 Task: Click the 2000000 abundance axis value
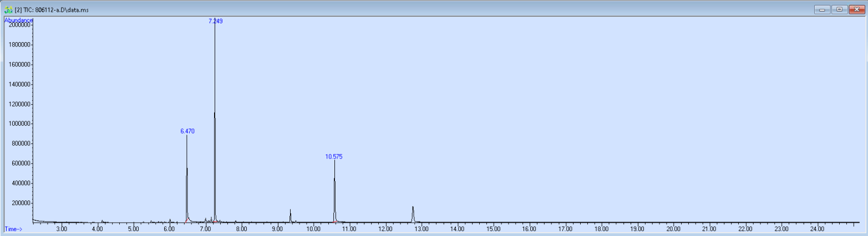click(x=18, y=25)
